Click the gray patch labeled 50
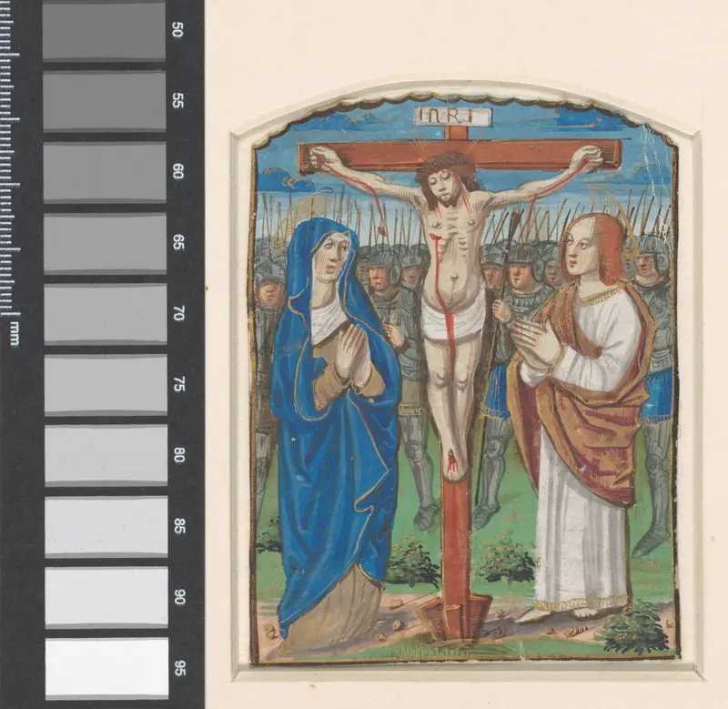 click(104, 32)
